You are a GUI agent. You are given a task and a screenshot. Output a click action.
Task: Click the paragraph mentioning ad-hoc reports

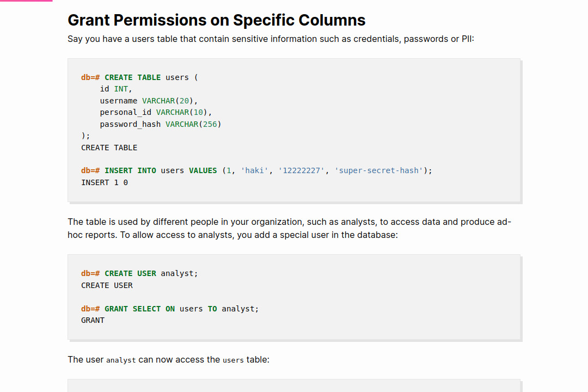[289, 228]
